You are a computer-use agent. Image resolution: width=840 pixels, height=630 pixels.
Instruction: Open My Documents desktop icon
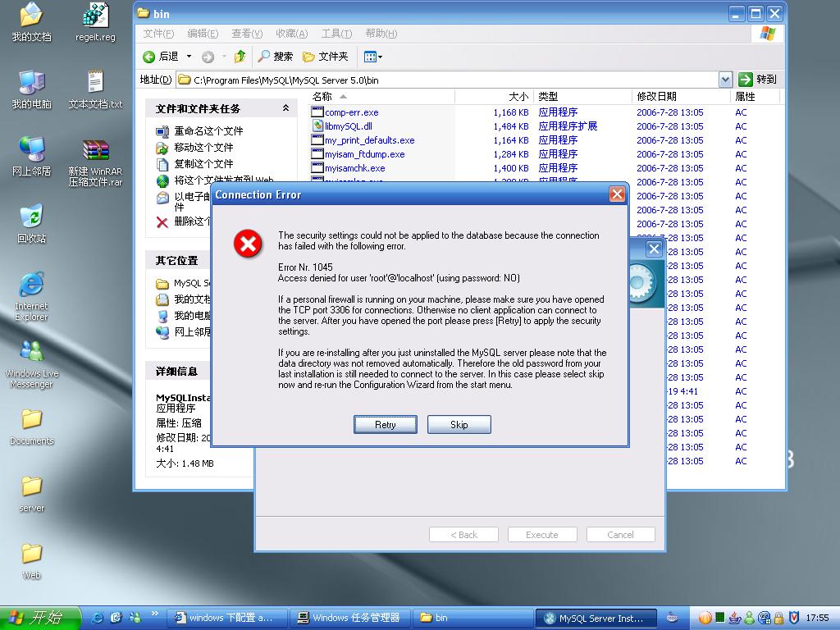coord(32,22)
